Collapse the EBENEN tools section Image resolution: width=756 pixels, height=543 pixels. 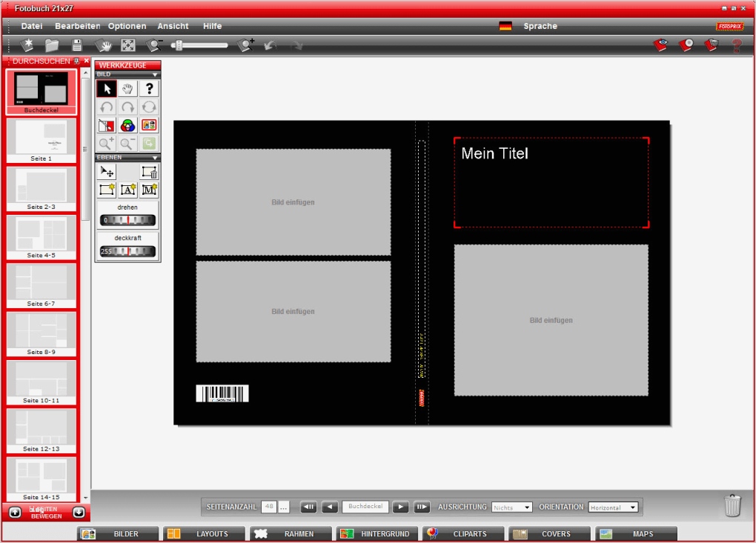click(x=155, y=158)
